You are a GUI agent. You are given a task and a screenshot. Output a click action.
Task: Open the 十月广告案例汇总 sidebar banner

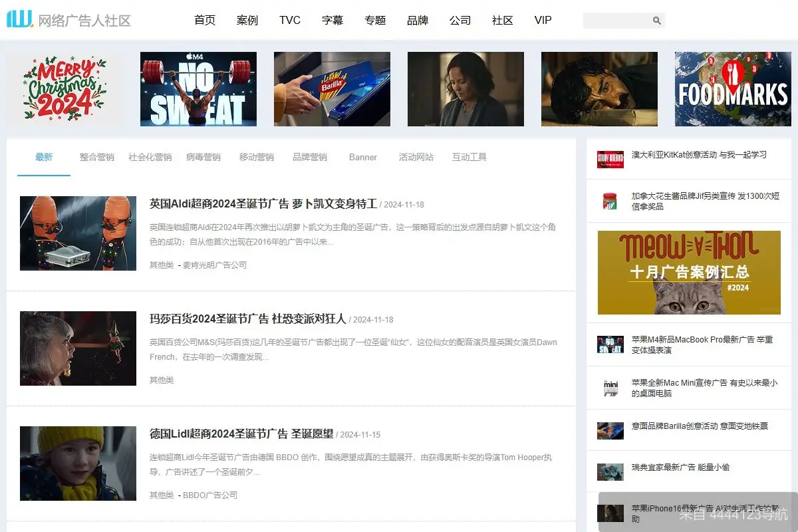coord(689,272)
